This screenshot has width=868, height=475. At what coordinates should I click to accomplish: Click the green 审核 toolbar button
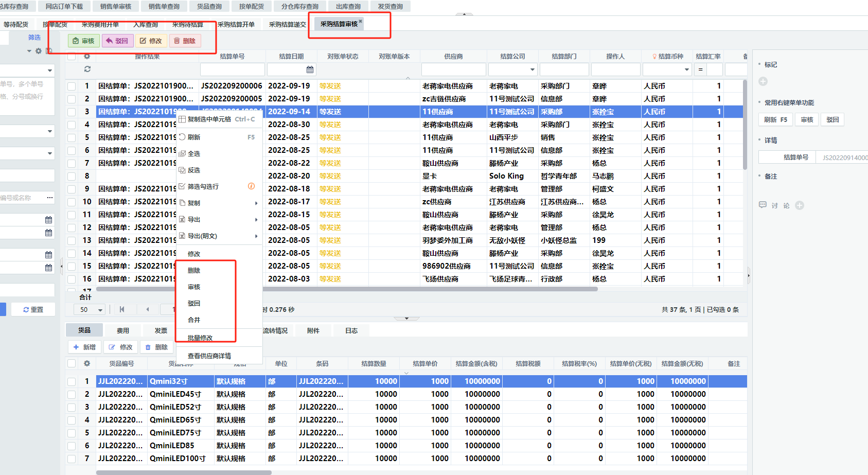pyautogui.click(x=84, y=41)
